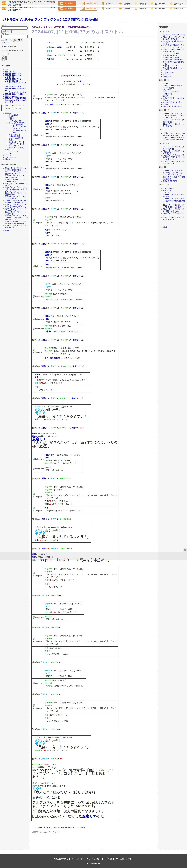Open 「LUNE」.exe in update history
The height and width of the screenshot is (868, 187).
pyautogui.click(x=169, y=72)
